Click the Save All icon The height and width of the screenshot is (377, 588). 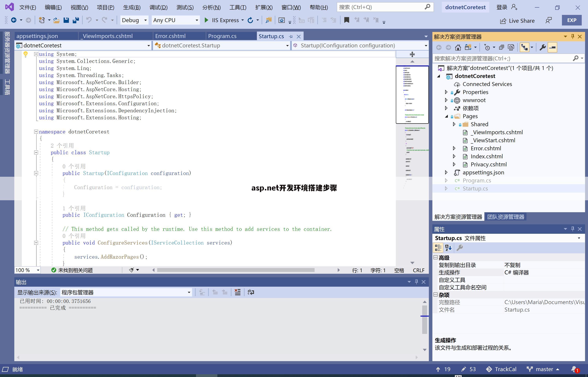click(76, 20)
